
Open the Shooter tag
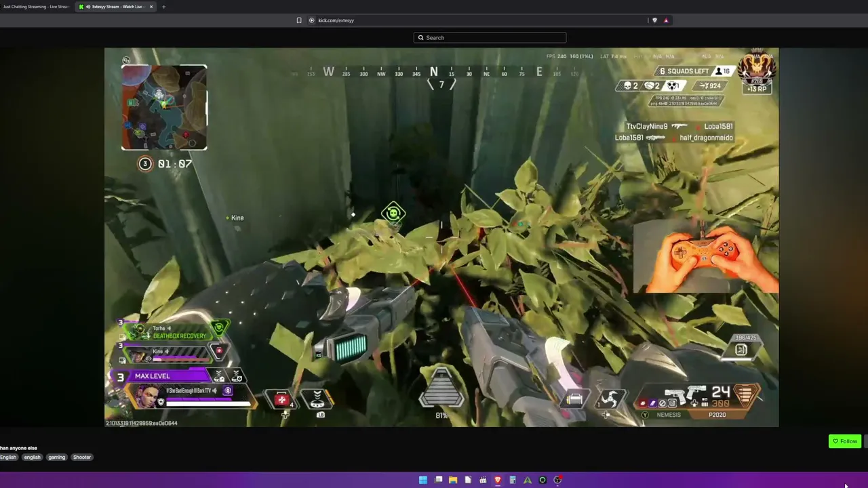click(82, 457)
